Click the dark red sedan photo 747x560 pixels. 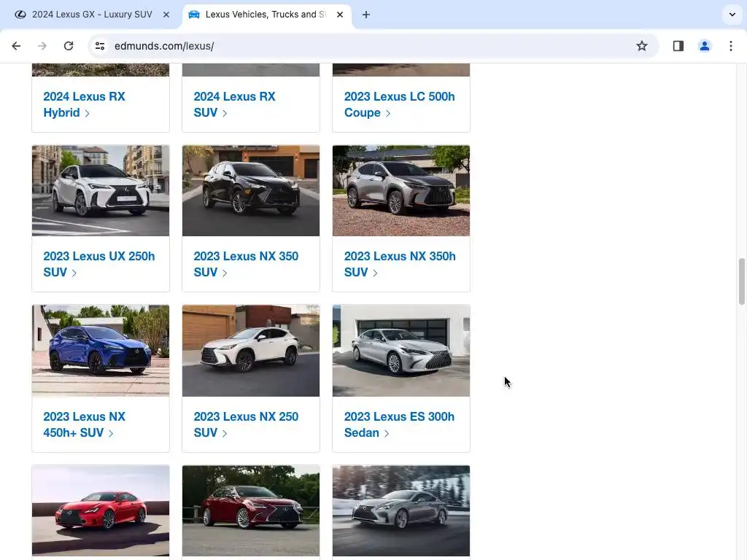pyautogui.click(x=251, y=510)
